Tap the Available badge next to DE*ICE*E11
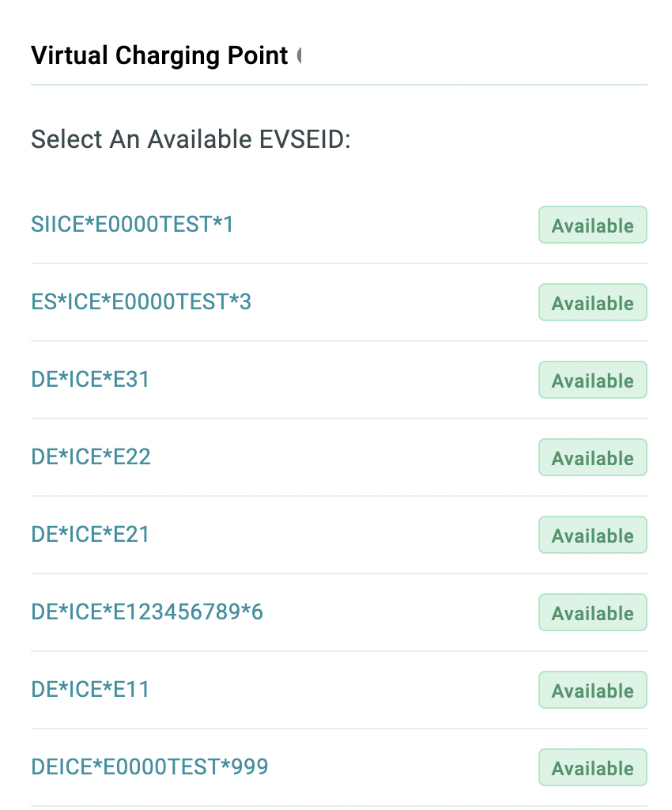The image size is (672, 810). (592, 690)
